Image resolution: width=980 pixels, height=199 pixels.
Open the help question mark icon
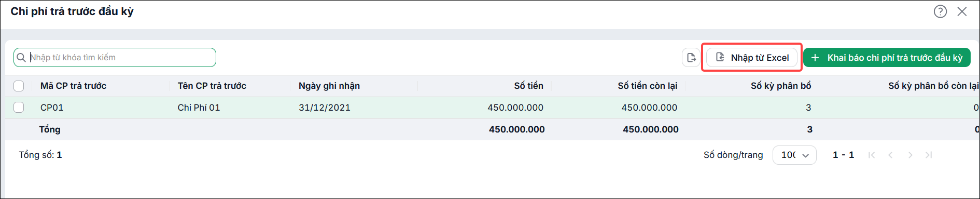[940, 11]
